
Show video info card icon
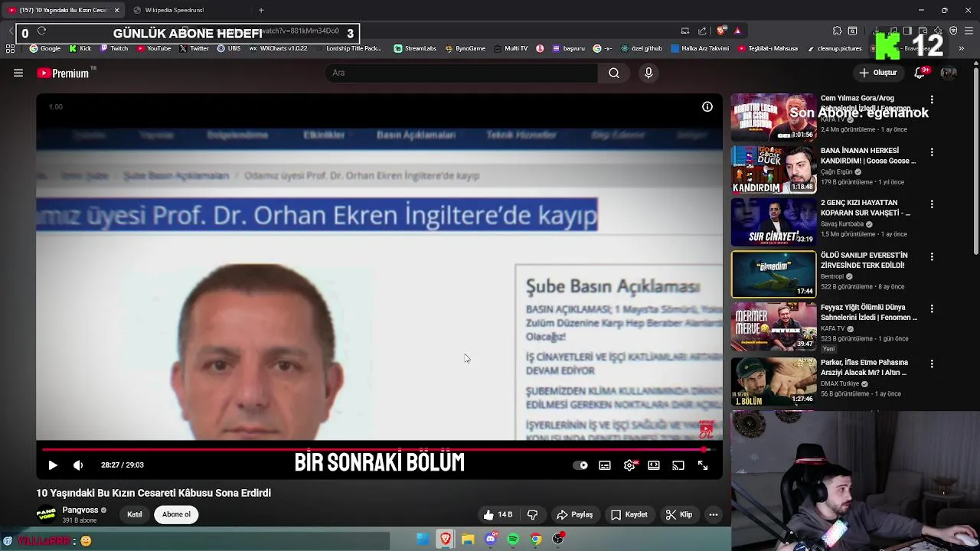coord(707,106)
